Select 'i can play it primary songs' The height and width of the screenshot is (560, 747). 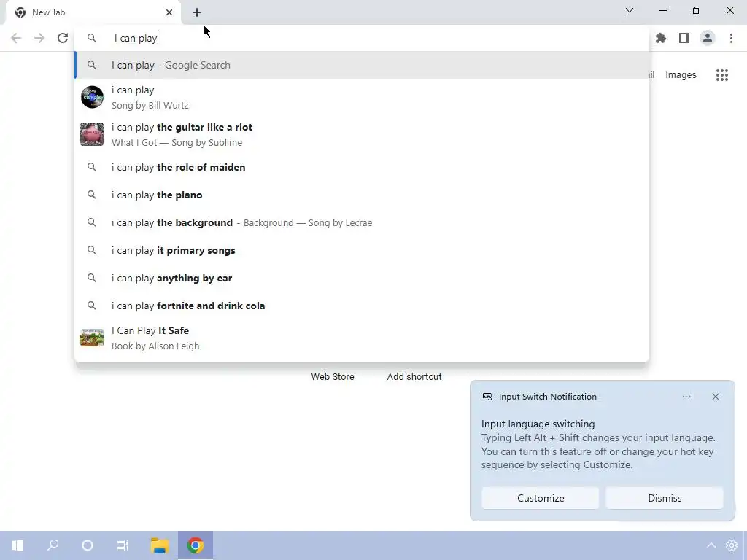(362, 250)
